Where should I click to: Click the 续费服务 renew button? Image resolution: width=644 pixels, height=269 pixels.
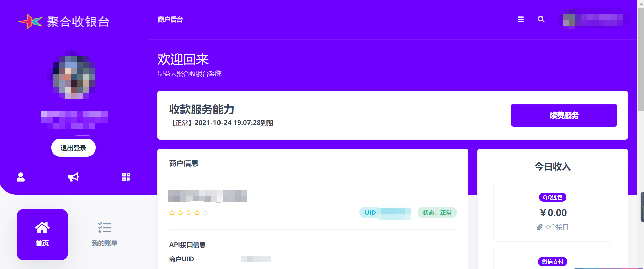pyautogui.click(x=564, y=115)
